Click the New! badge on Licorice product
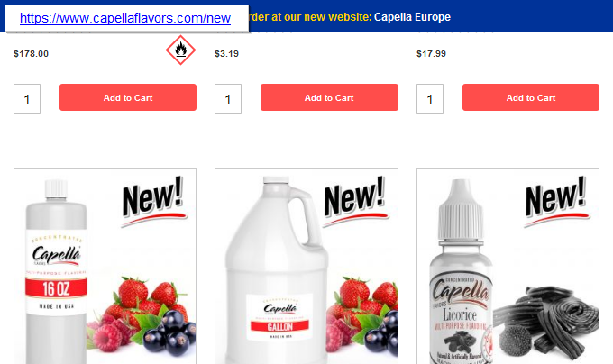This screenshot has height=364, width=613. (x=557, y=202)
